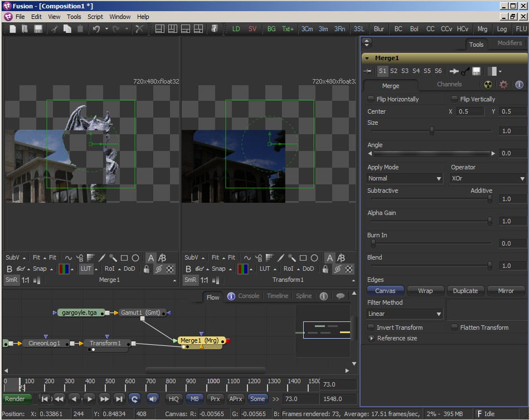
Task: Click the Blur tool shortcut in toolbar
Action: [x=379, y=29]
